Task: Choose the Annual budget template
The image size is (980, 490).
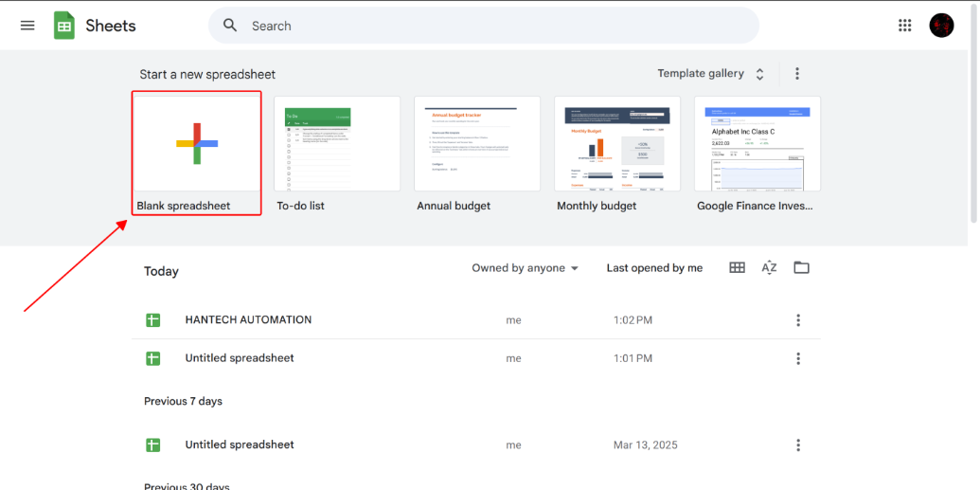Action: click(477, 144)
